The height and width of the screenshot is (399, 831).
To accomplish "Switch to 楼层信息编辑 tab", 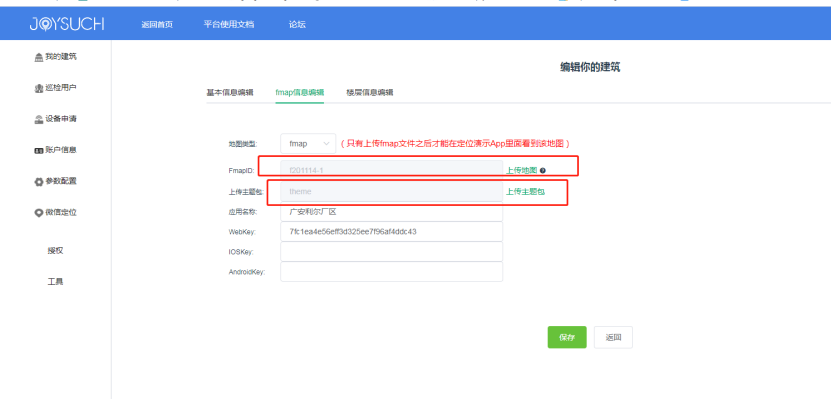I will [x=370, y=92].
